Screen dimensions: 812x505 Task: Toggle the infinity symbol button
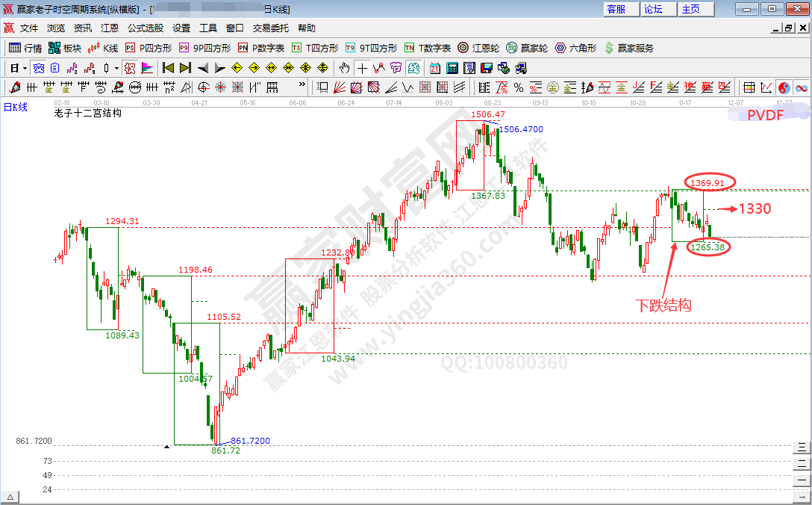coord(802,87)
